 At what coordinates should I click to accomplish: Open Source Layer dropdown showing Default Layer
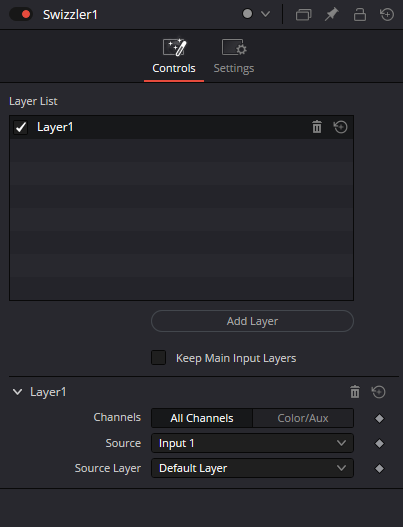252,468
